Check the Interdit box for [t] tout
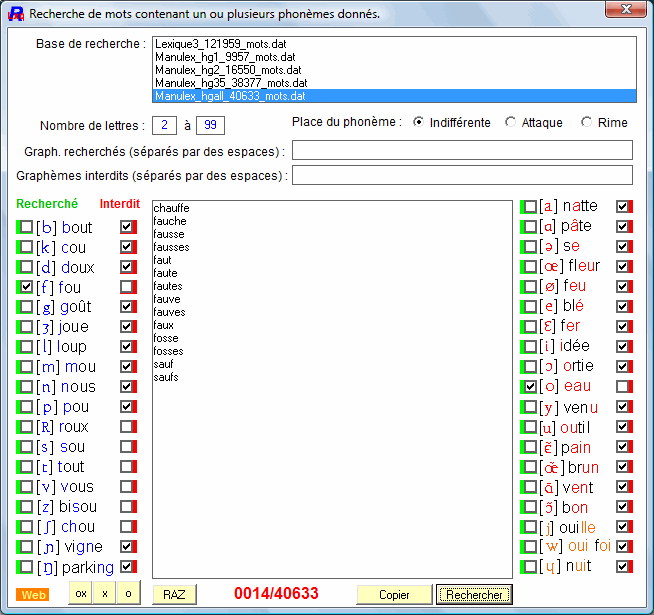 click(x=126, y=466)
